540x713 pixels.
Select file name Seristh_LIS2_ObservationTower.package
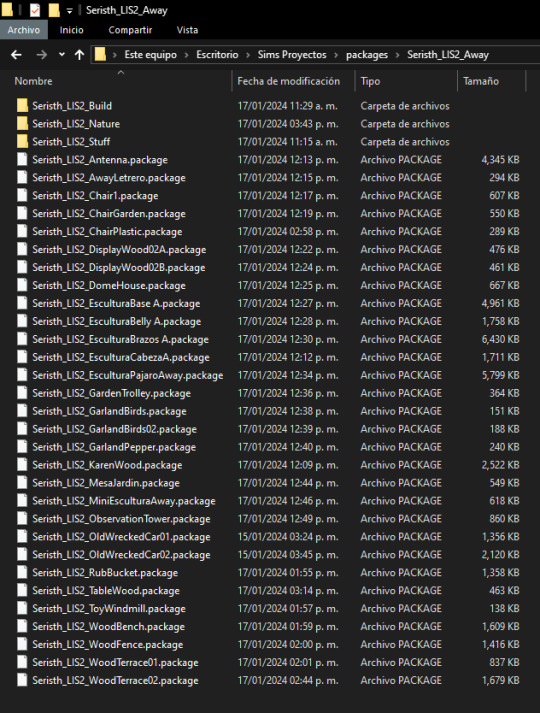[121, 519]
